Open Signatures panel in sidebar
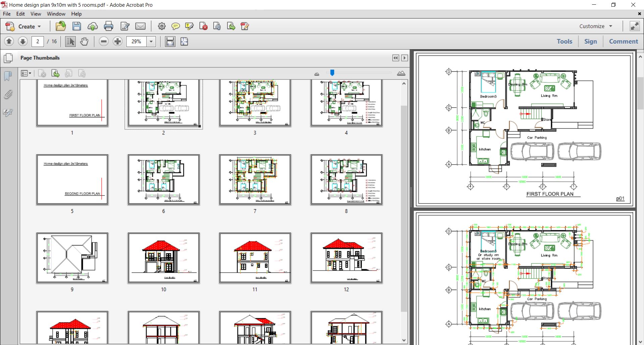The height and width of the screenshot is (345, 644). coord(8,113)
